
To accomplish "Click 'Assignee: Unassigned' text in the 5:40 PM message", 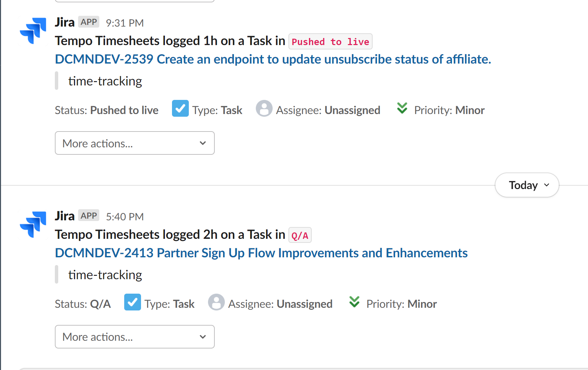I will 280,304.
